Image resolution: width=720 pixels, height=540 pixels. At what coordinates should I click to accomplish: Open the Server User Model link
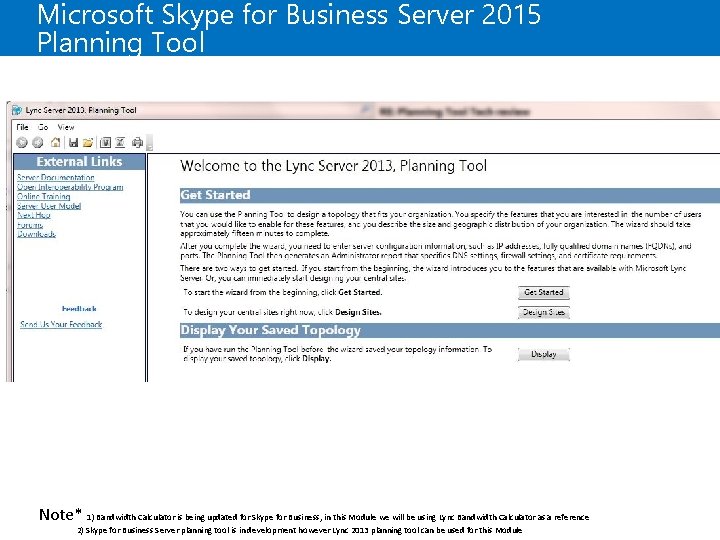[x=49, y=206]
